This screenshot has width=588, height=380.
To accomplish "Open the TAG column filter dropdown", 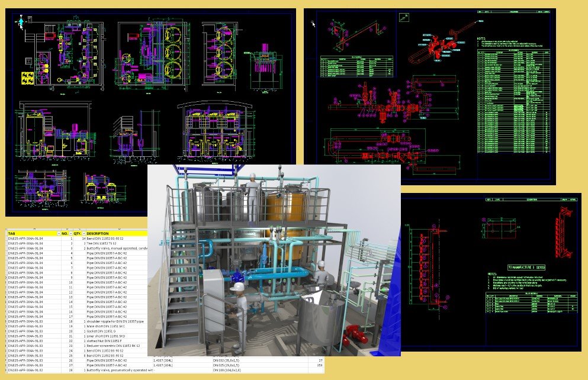I will (58, 233).
